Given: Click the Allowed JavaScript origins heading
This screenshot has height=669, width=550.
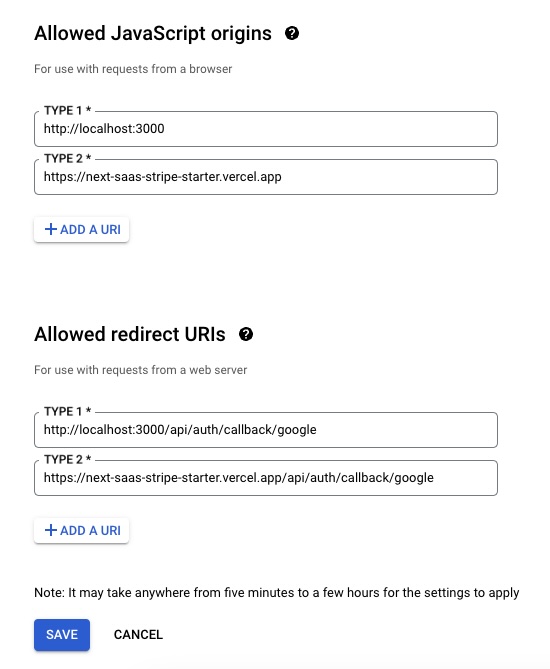Looking at the screenshot, I should click(153, 34).
